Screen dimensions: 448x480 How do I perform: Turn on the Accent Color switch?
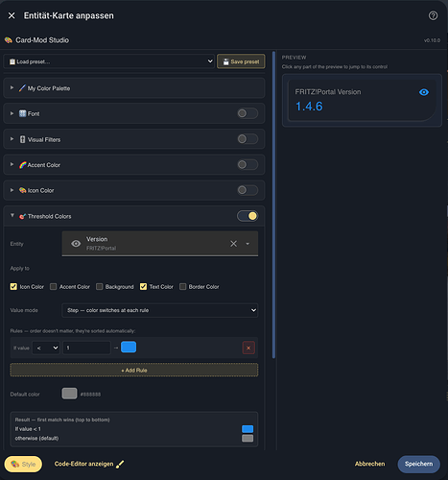tap(248, 164)
